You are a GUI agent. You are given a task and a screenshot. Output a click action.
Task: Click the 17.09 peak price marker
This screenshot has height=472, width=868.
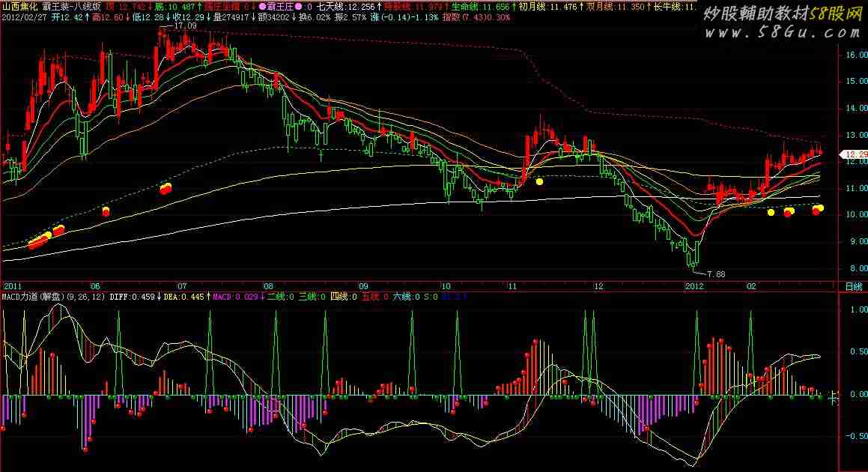point(185,26)
